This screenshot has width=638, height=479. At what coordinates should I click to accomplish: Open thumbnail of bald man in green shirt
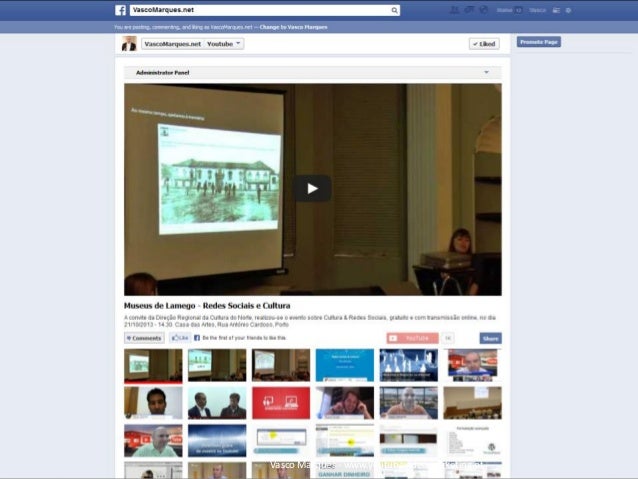pyautogui.click(x=153, y=441)
